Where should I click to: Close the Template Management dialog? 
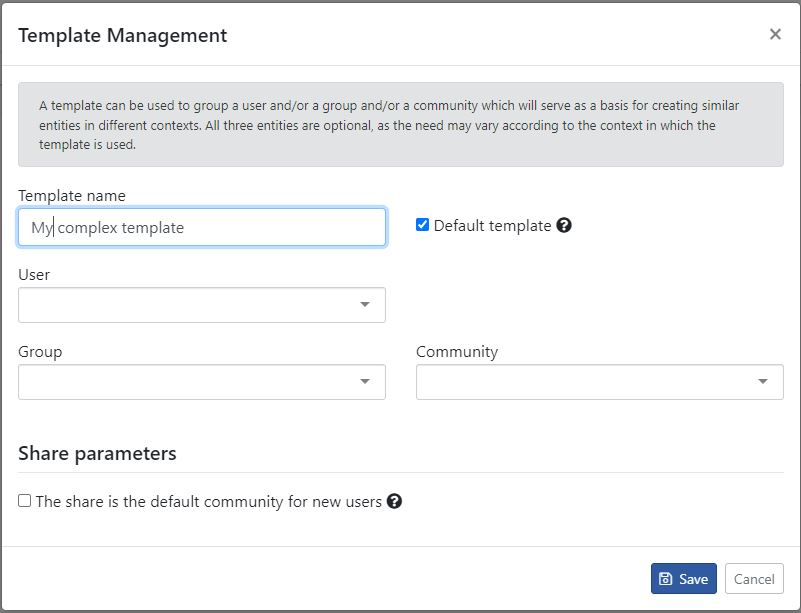[775, 34]
